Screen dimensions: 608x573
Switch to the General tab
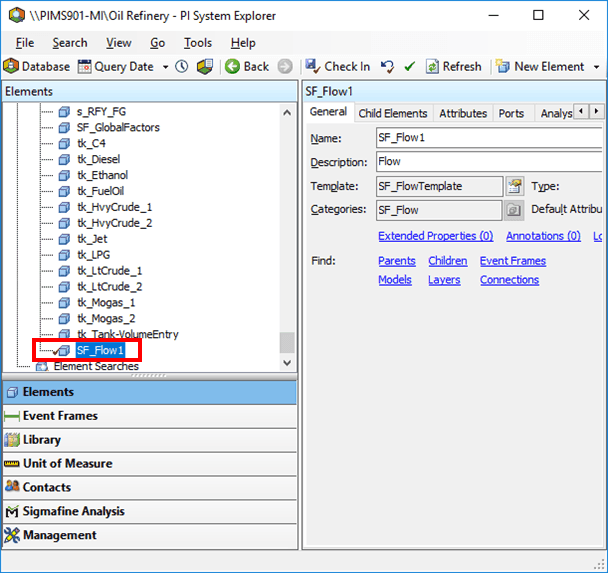pyautogui.click(x=328, y=112)
